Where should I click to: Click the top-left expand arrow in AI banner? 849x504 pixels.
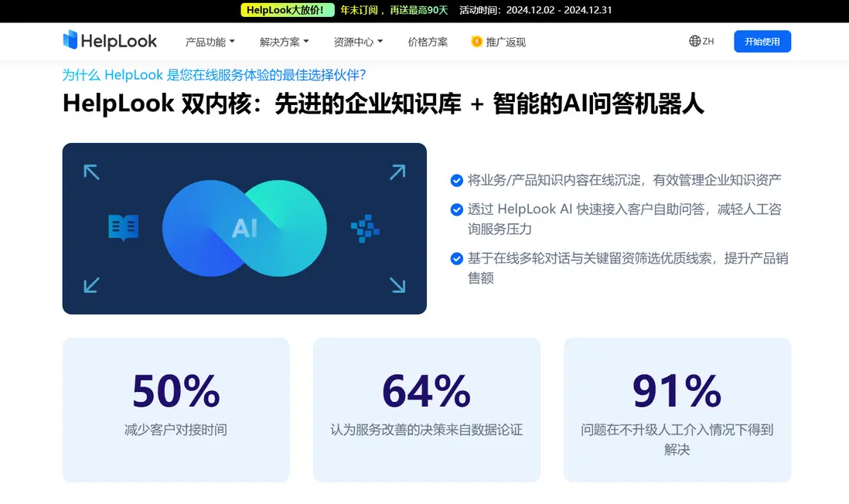(x=91, y=172)
